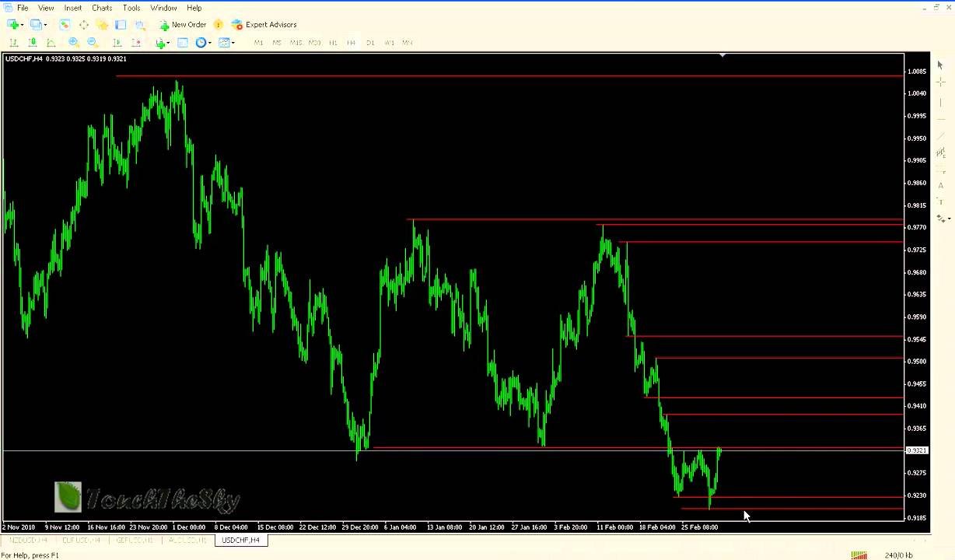This screenshot has height=560, width=955.
Task: Select the D1 timeframe button
Action: tap(370, 43)
